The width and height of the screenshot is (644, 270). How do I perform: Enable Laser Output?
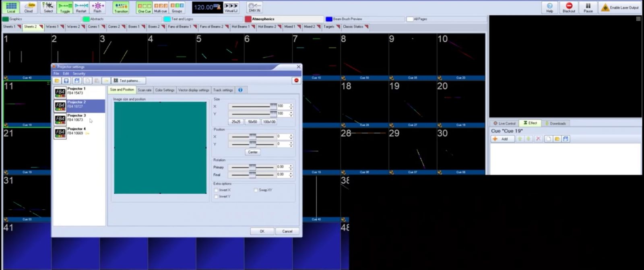tap(620, 7)
